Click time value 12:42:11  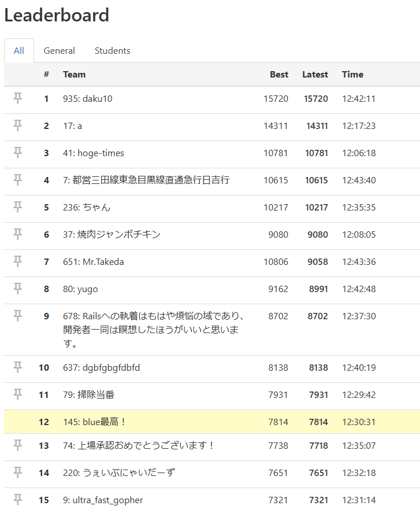point(359,99)
